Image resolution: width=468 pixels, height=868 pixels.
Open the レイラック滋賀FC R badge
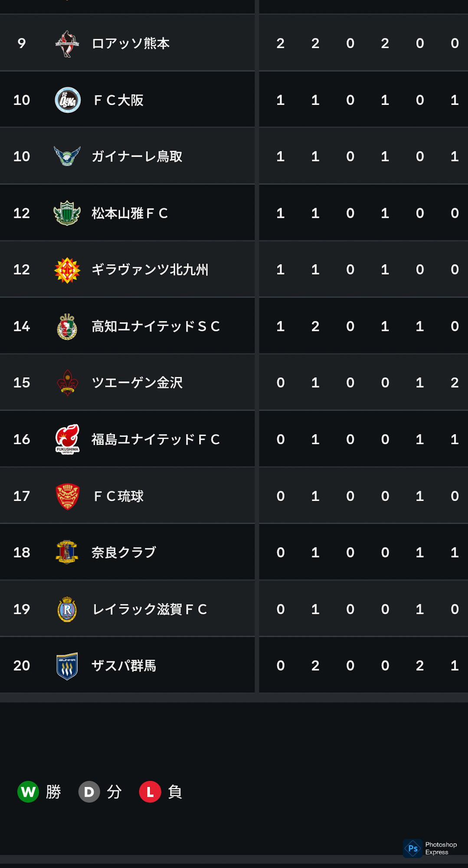pyautogui.click(x=67, y=609)
